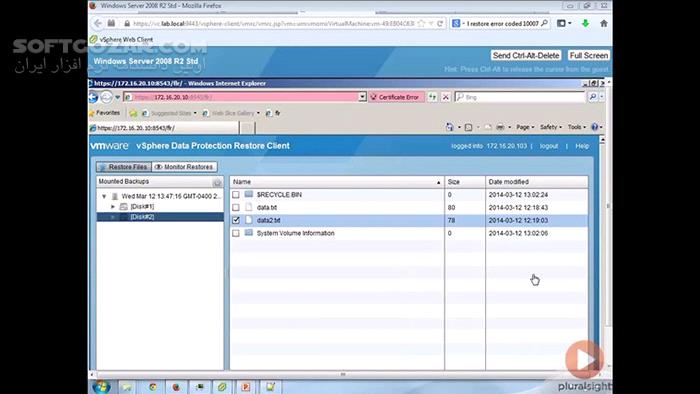Open the IE Favorites panel
This screenshot has height=394, width=700.
pos(105,113)
